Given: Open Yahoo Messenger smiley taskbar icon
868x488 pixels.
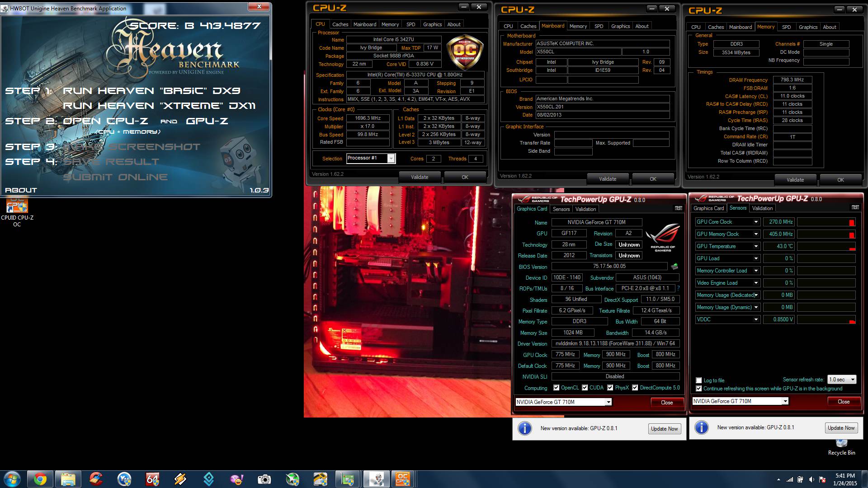Looking at the screenshot, I should point(236,479).
